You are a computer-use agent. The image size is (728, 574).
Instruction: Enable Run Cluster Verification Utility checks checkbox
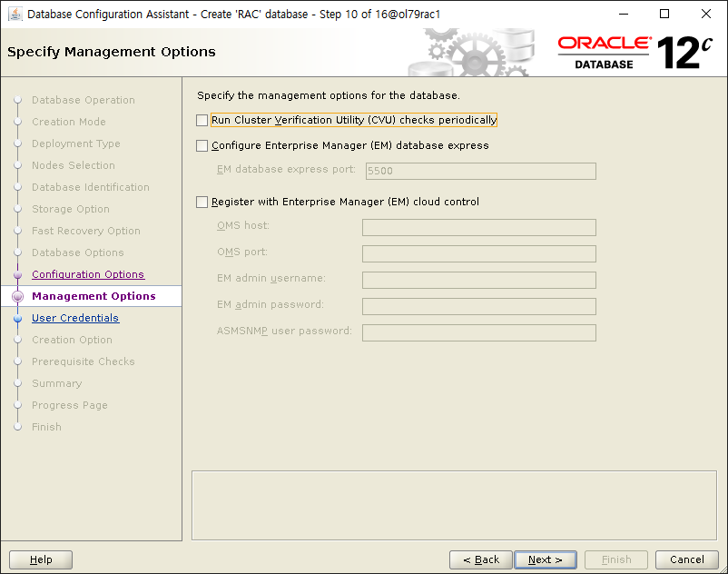pos(202,120)
